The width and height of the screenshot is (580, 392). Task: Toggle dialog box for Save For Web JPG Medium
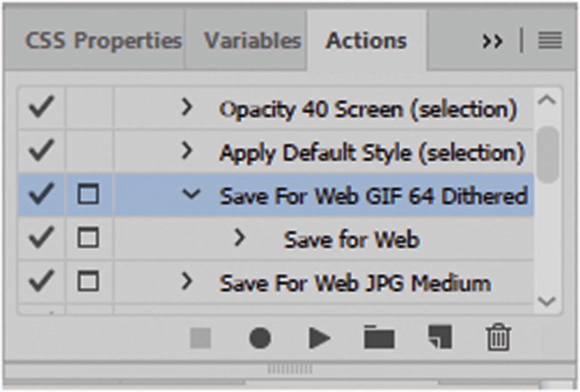coord(88,282)
